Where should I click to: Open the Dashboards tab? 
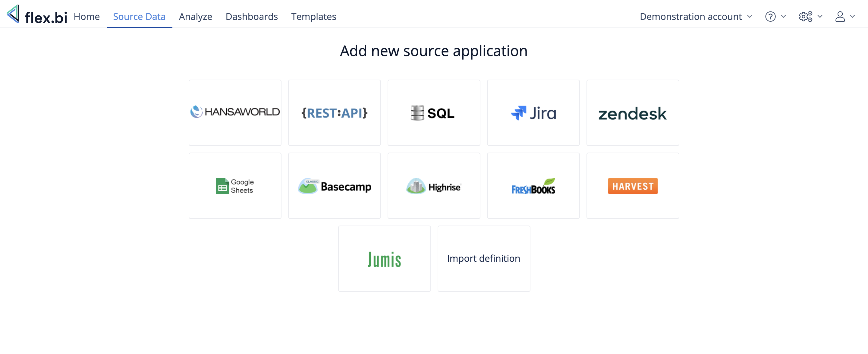(251, 17)
